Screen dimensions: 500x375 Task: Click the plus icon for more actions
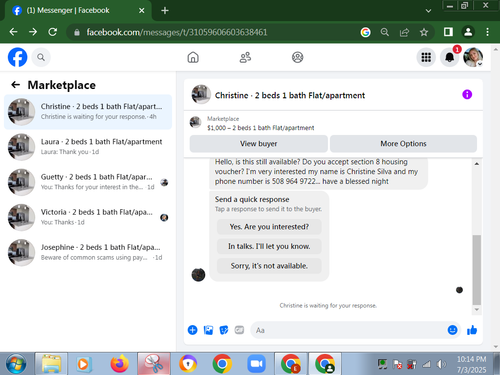coord(192,330)
